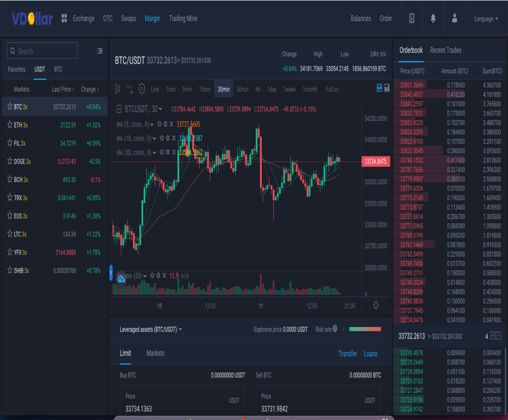
Task: Click the risk rate gradient bar
Action: click(x=365, y=329)
